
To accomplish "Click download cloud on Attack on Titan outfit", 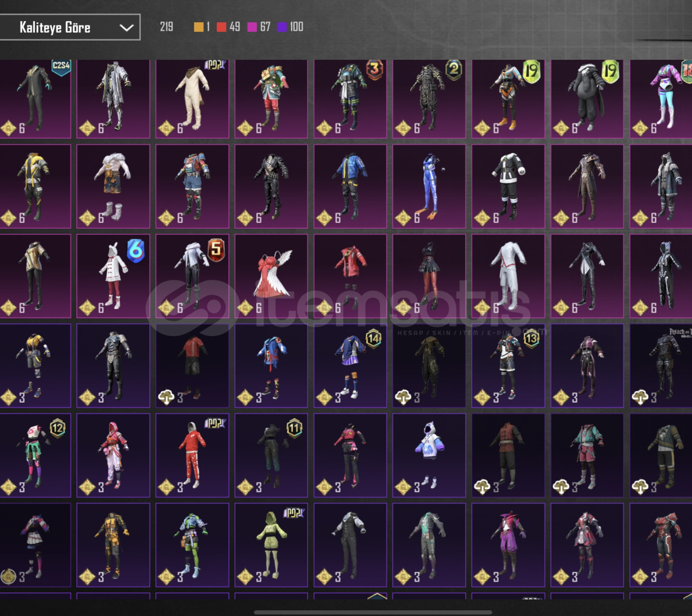I will coord(640,397).
